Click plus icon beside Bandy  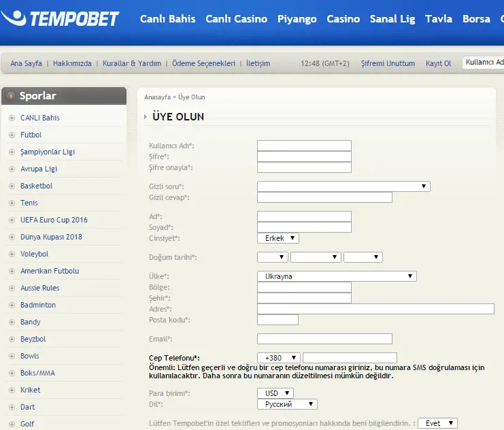[12, 322]
